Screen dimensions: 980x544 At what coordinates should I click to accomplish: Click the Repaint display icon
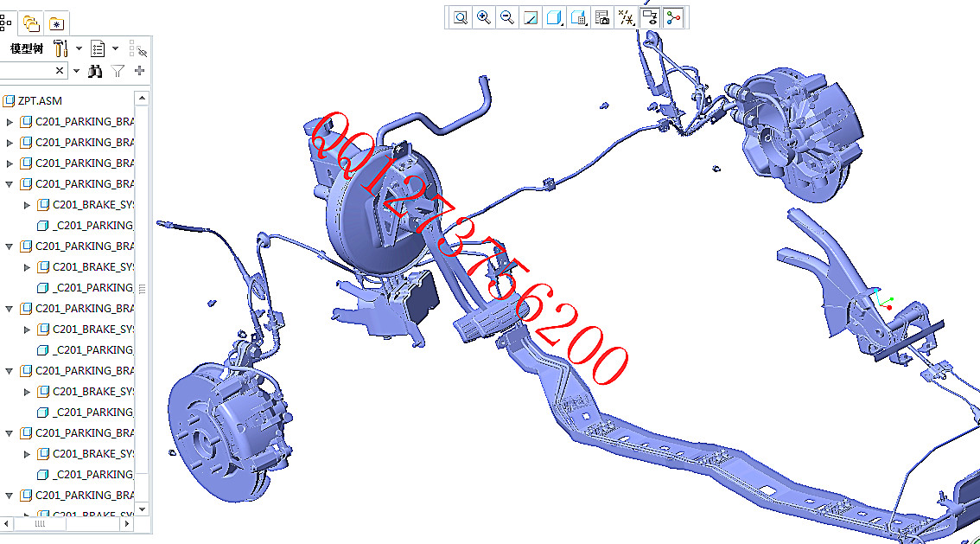click(531, 17)
